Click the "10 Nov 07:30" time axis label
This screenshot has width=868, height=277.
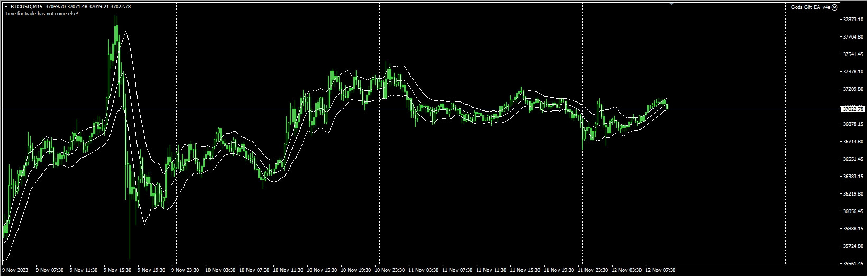pos(254,270)
